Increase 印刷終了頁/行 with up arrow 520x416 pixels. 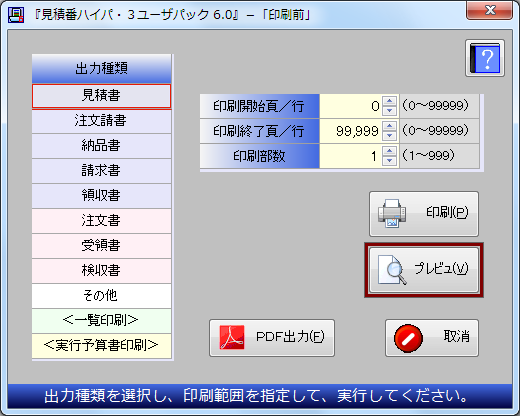(389, 126)
